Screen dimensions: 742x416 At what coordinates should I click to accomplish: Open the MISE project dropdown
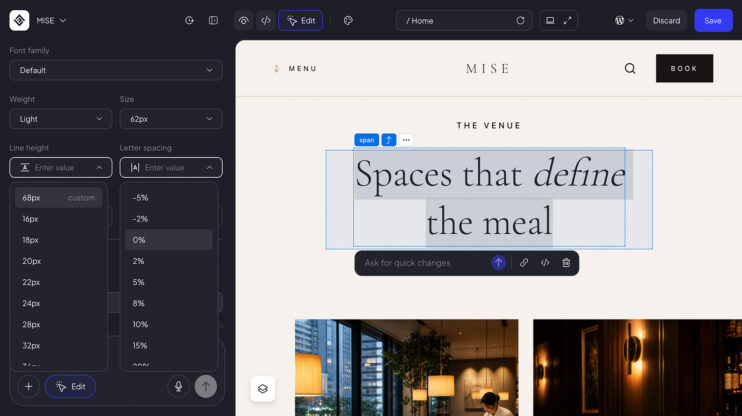pyautogui.click(x=51, y=20)
